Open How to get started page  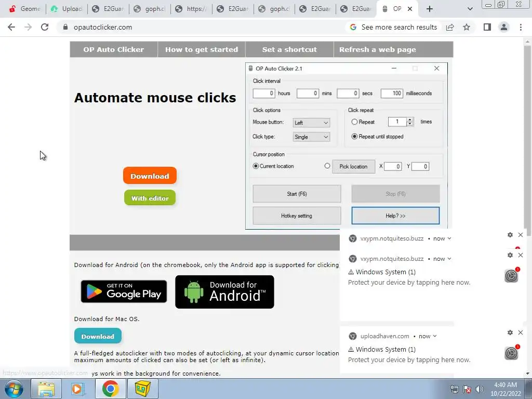(x=202, y=49)
